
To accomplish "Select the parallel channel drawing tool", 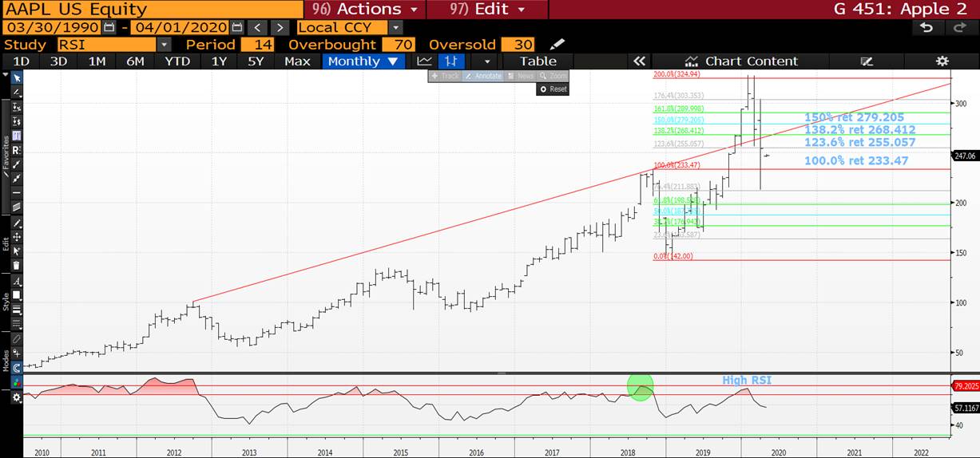I will click(18, 206).
